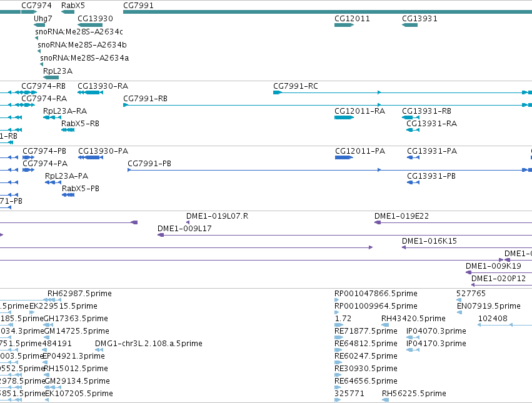Click the RpL23A gene bar

click(x=51, y=77)
